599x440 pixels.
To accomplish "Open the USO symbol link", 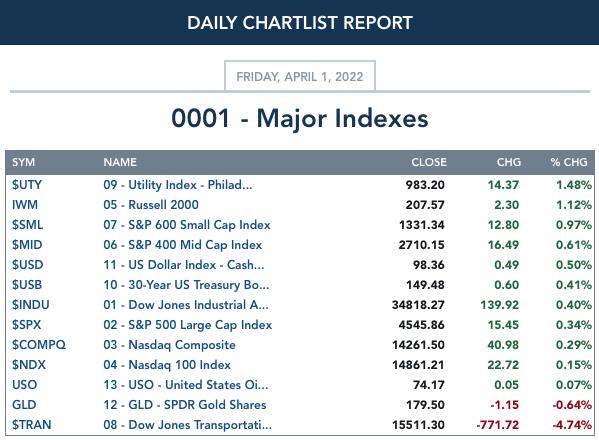I will (24, 385).
